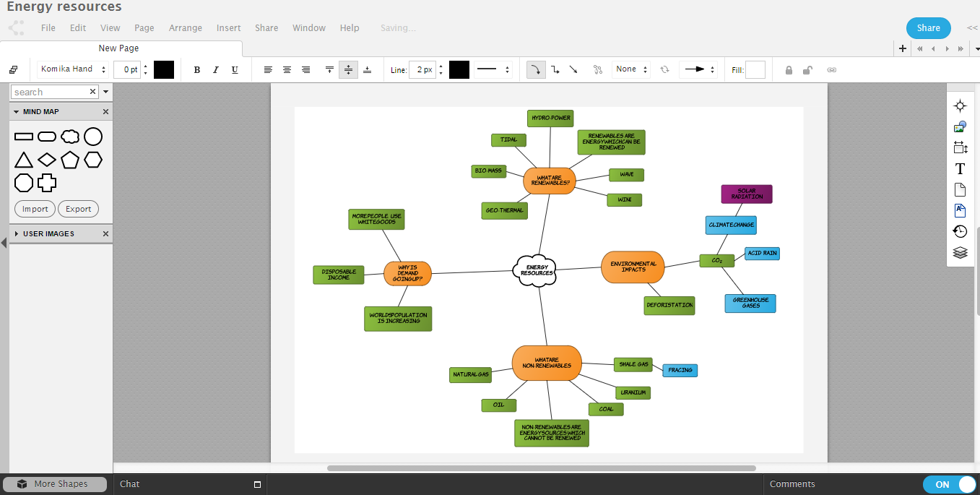Image resolution: width=980 pixels, height=495 pixels.
Task: Click the insert link chain icon
Action: 832,69
